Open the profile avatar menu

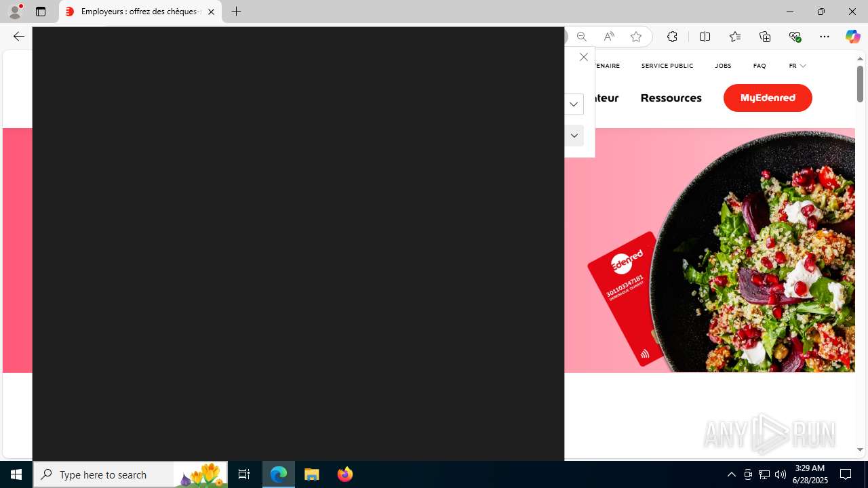click(15, 12)
